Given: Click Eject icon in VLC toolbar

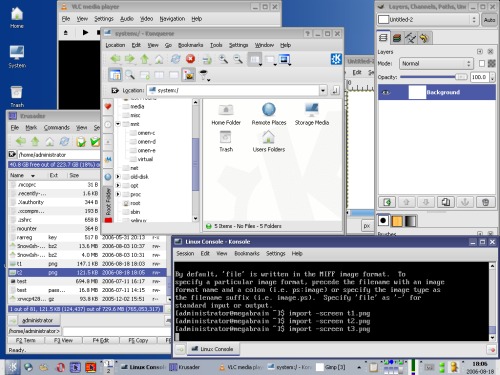Looking at the screenshot, I should click(x=66, y=33).
